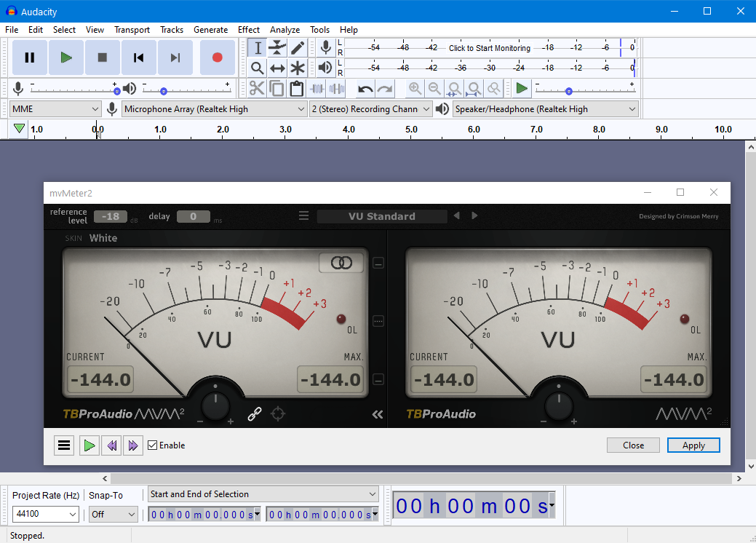The image size is (756, 543).
Task: Click the White skin selector
Action: pyautogui.click(x=103, y=238)
